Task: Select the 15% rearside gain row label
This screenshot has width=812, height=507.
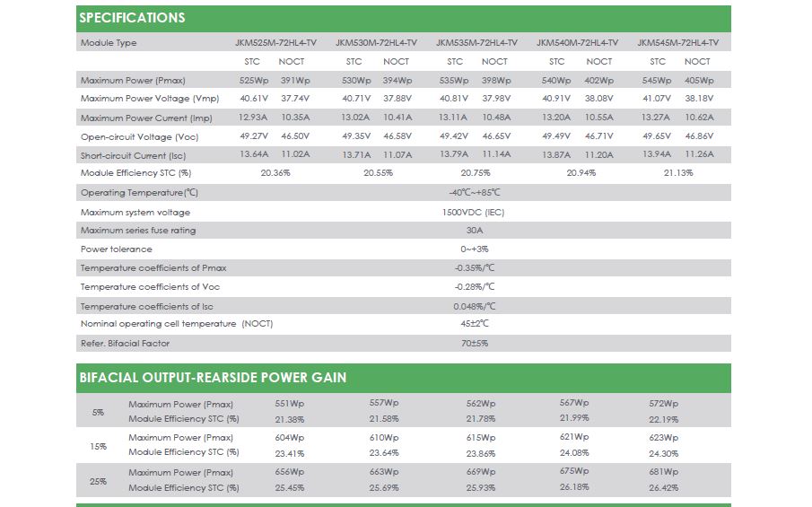Action: (99, 446)
